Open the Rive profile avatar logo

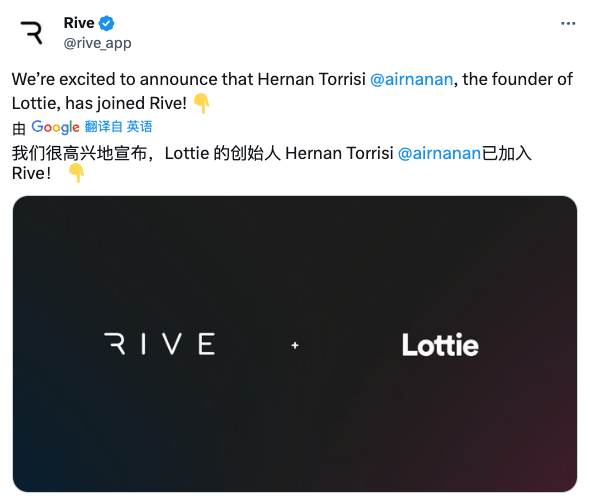coord(32,33)
